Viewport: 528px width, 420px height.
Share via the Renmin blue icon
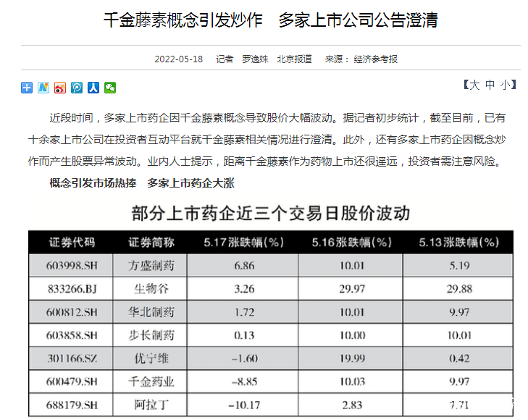tap(93, 88)
